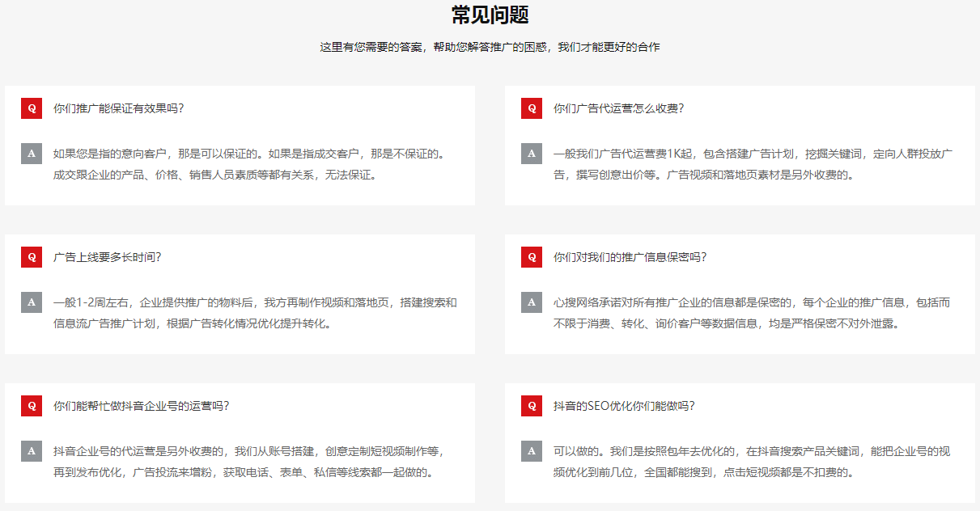The image size is (980, 511).
Task: Open the question "你们能帮忙做抖音企业号的运营吗?"
Action: coord(141,406)
